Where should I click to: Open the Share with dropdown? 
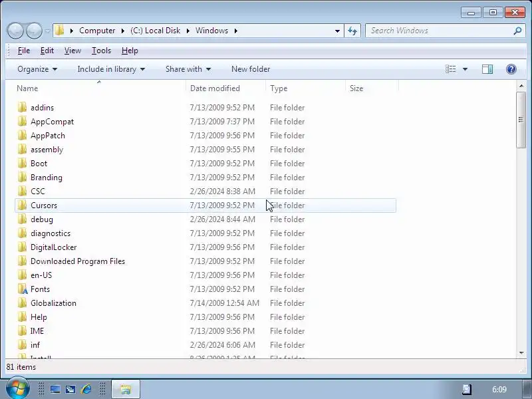coord(188,69)
